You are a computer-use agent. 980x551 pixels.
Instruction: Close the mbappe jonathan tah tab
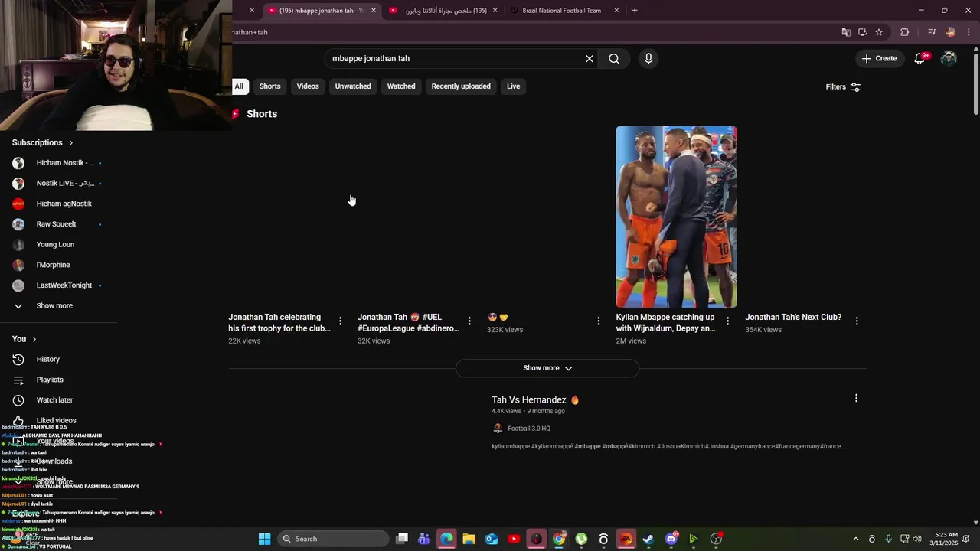click(374, 11)
